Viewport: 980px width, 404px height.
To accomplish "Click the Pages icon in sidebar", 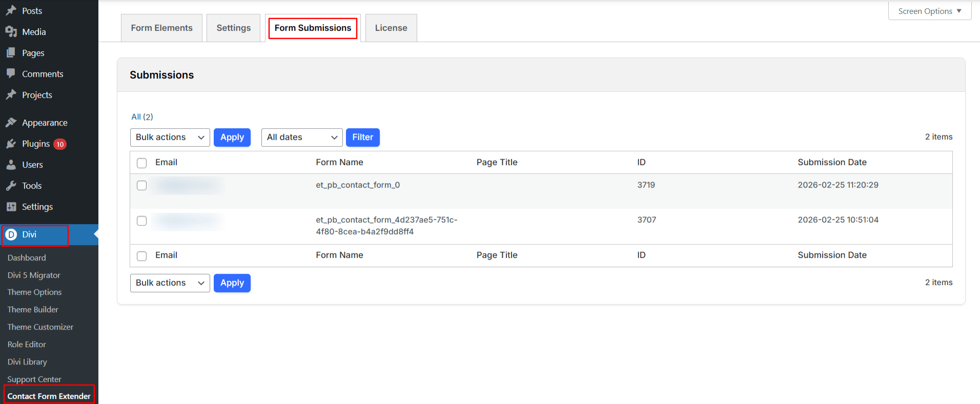I will point(11,53).
